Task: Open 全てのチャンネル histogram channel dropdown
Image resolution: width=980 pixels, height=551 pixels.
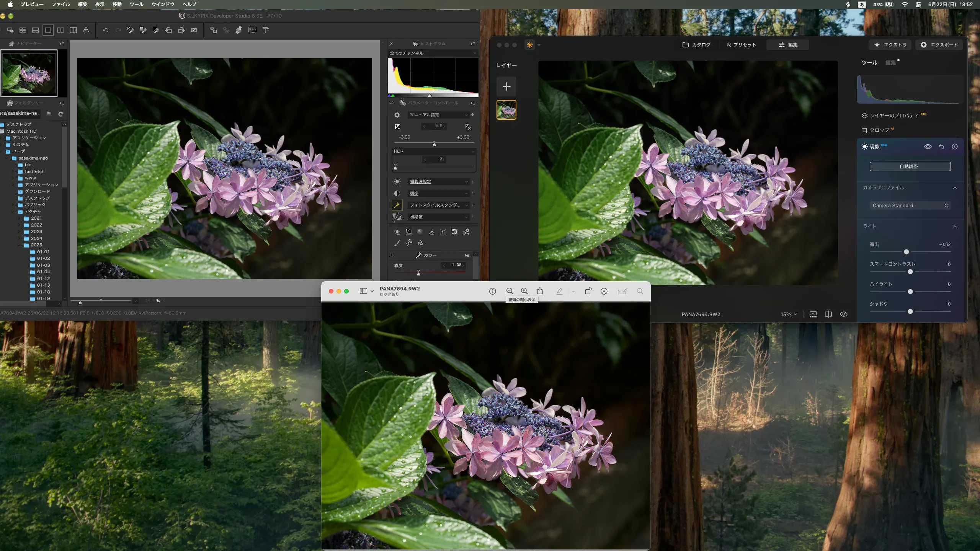Action: pos(433,53)
